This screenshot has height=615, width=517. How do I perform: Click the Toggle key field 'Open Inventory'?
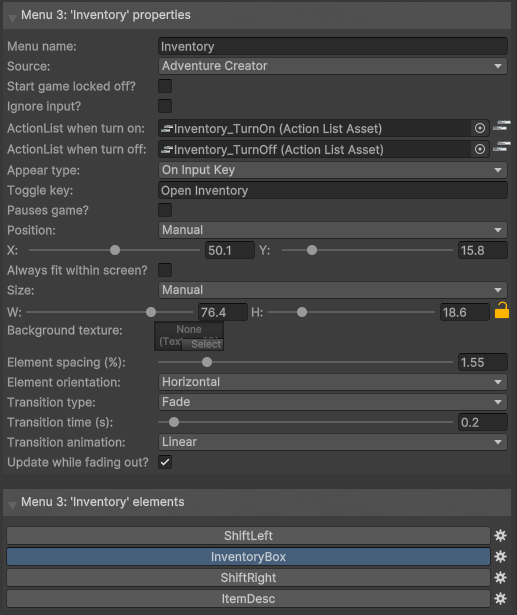pos(333,191)
